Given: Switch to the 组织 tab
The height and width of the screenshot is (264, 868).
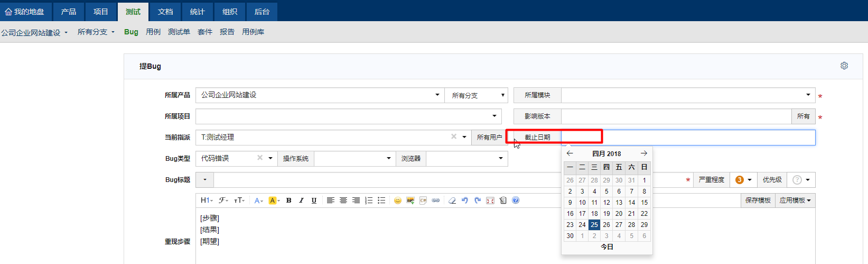Looking at the screenshot, I should pos(230,12).
